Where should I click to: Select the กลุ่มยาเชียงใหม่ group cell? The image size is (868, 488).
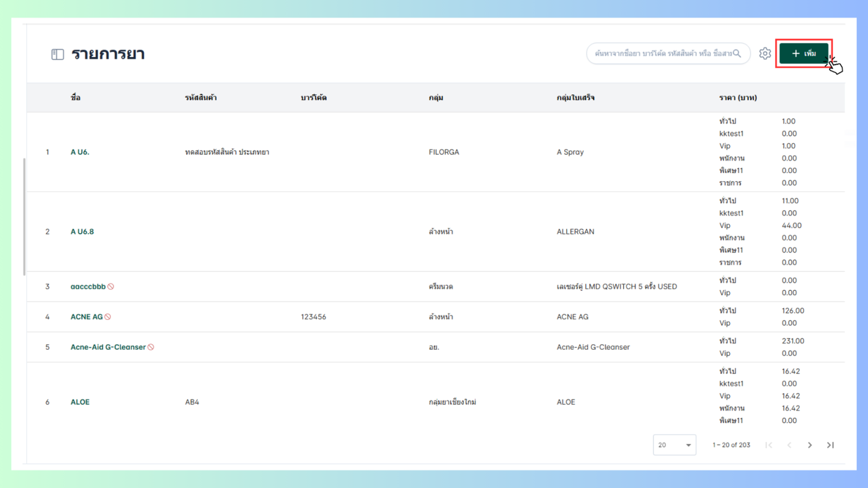coord(453,402)
